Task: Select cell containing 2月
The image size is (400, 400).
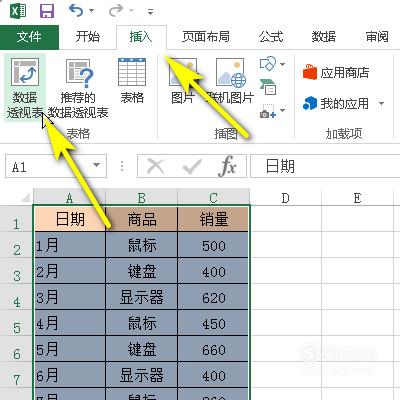Action: (70, 271)
